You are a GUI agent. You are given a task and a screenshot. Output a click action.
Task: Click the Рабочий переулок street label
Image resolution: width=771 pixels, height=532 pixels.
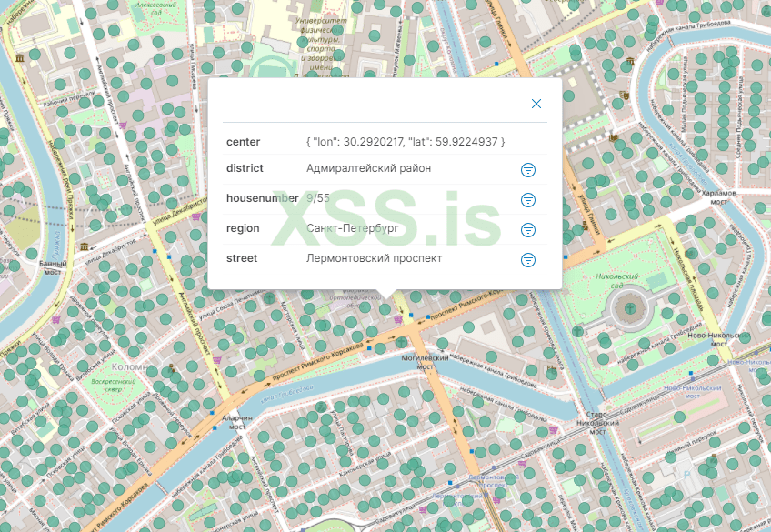click(69, 99)
